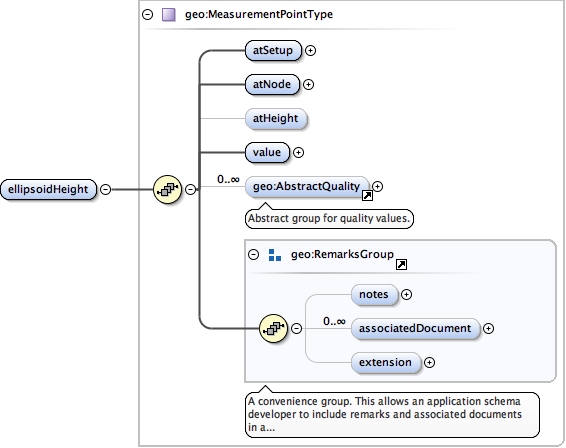Viewport: 566px width, 448px height.
Task: Collapse the geo:RemarksGroup box
Action: 253,255
